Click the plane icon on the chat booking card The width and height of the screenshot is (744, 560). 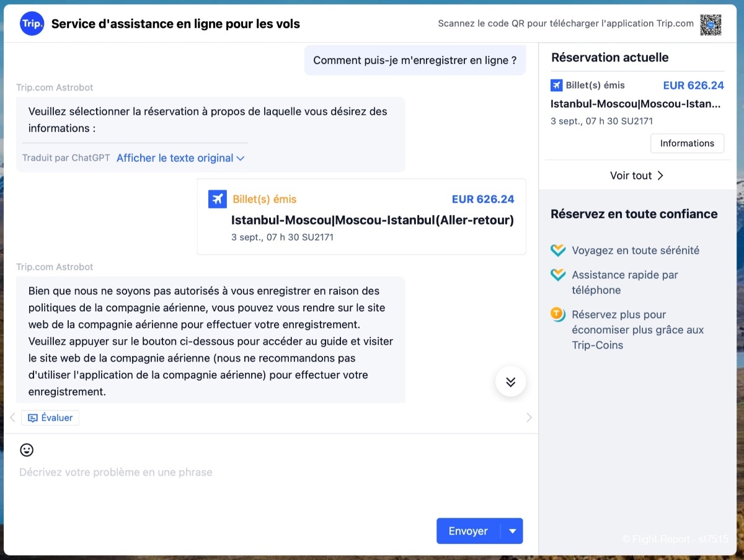[217, 199]
